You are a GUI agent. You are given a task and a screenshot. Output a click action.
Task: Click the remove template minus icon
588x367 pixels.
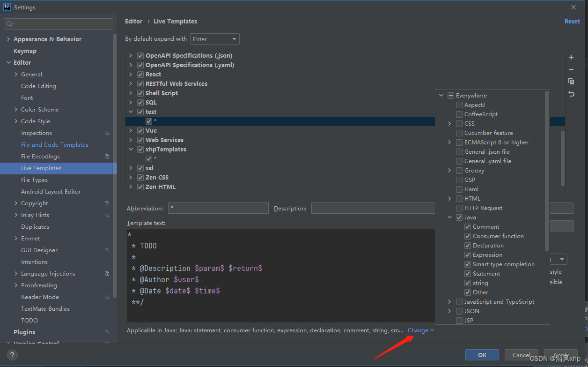[x=571, y=69]
